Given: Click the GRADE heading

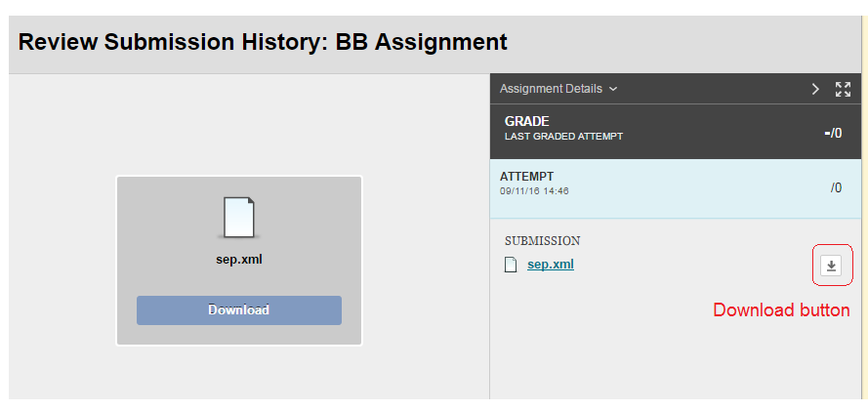Looking at the screenshot, I should click(x=527, y=121).
